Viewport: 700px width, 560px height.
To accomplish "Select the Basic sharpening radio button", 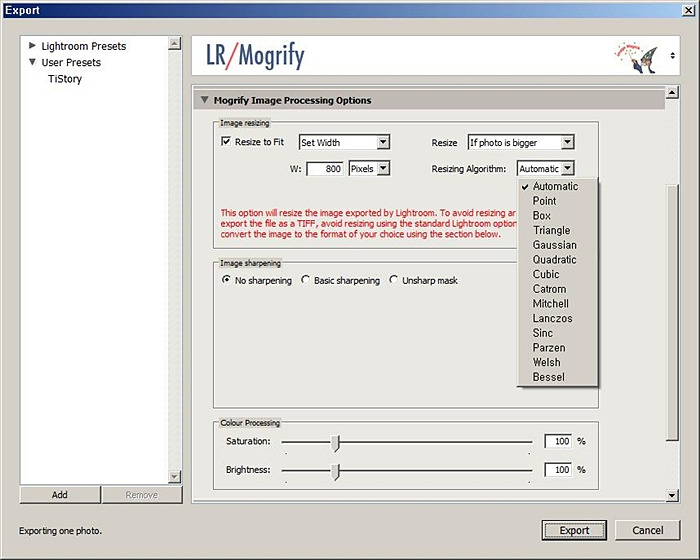I will [x=305, y=280].
